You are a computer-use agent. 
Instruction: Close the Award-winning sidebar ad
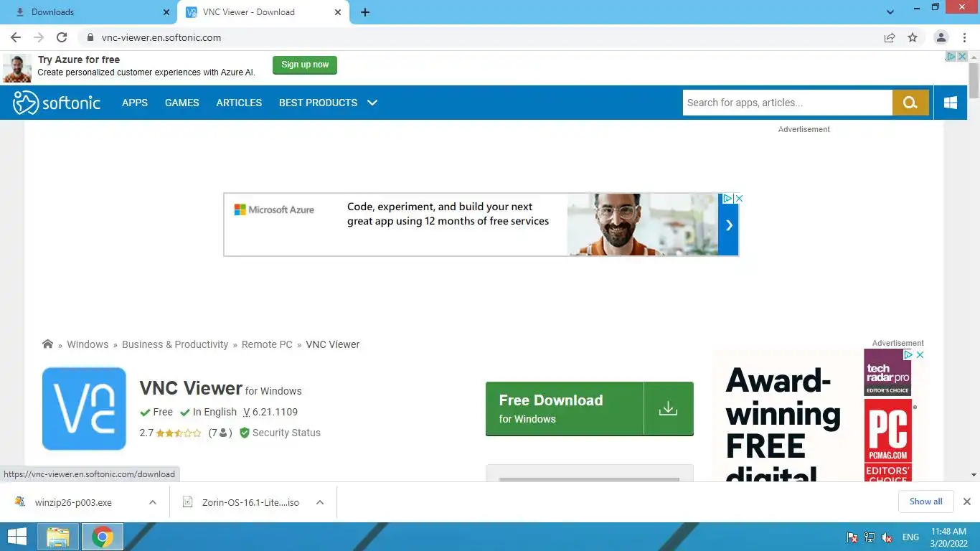920,354
